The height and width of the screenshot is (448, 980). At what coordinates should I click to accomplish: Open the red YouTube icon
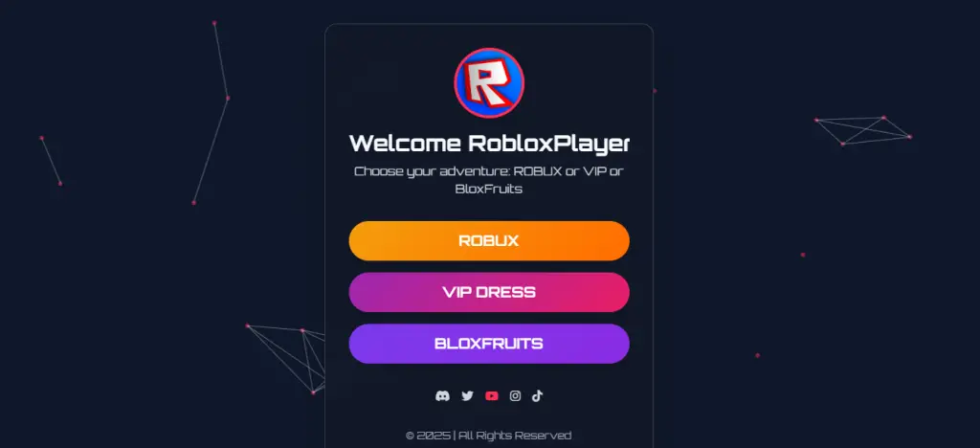[x=492, y=395]
